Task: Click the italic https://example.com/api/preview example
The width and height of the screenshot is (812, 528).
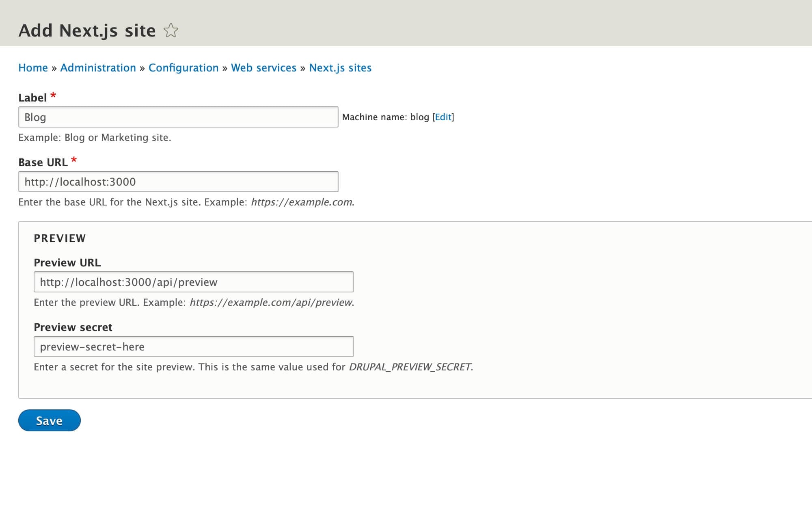Action: [x=271, y=302]
